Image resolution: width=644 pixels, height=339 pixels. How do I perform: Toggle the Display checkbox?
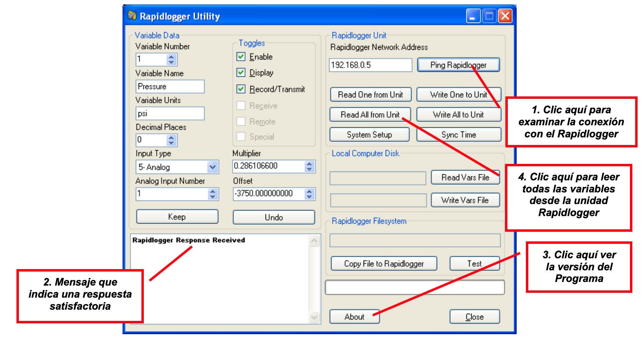point(241,73)
